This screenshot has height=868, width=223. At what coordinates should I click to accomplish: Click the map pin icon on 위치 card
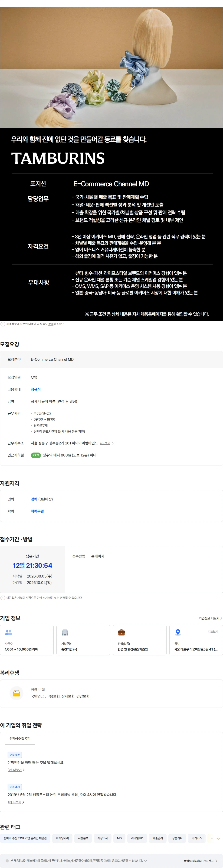pyautogui.click(x=178, y=632)
